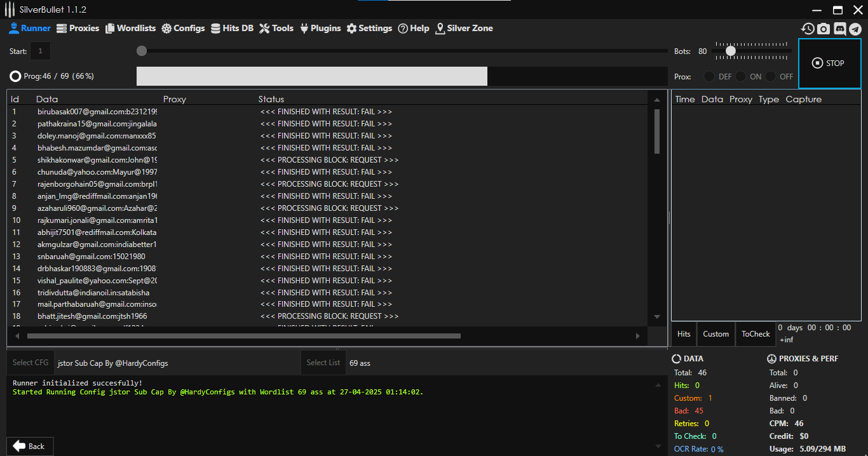Open the Runner tab

pos(30,28)
